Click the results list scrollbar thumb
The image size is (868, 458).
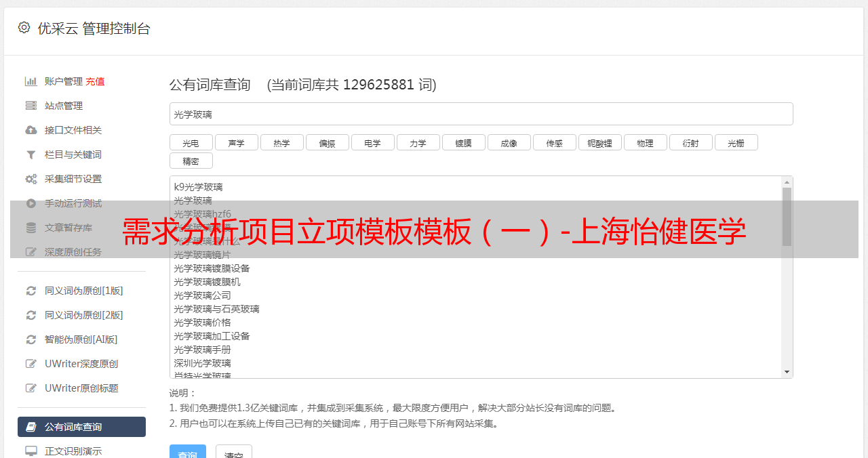point(787,217)
